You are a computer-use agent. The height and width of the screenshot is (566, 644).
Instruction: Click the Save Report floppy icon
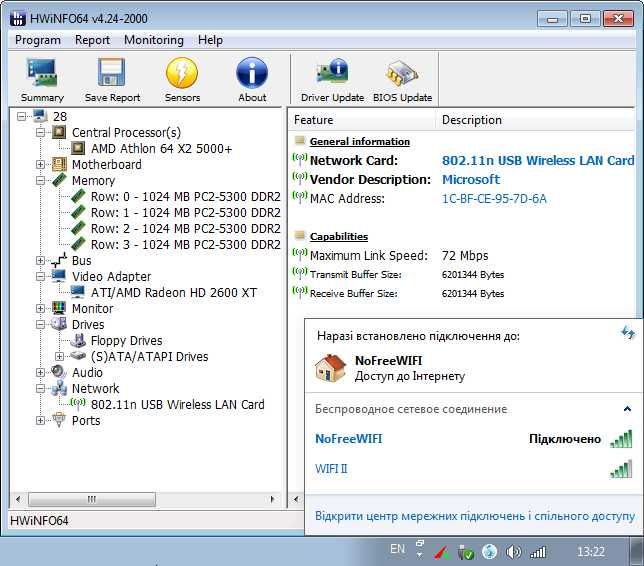(112, 73)
